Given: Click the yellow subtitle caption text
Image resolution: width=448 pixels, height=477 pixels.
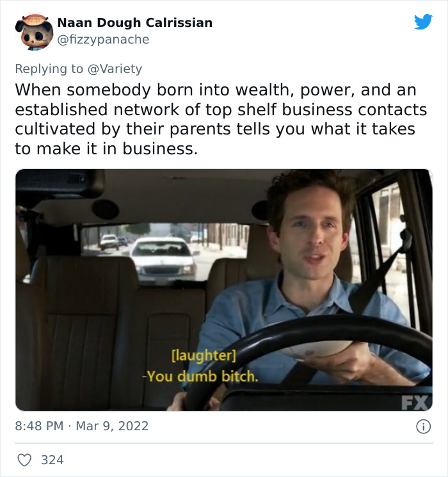Looking at the screenshot, I should point(201,366).
